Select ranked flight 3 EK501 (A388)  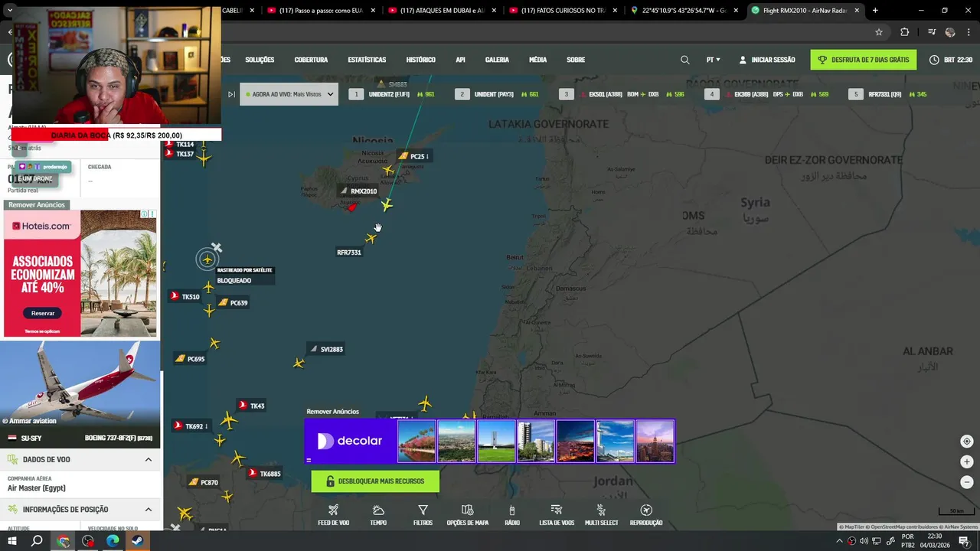pos(621,94)
